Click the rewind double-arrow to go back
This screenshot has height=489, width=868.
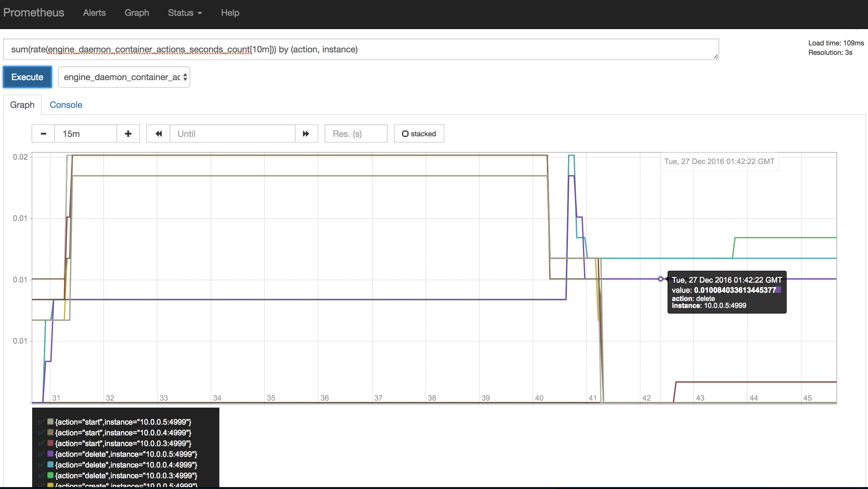click(158, 133)
